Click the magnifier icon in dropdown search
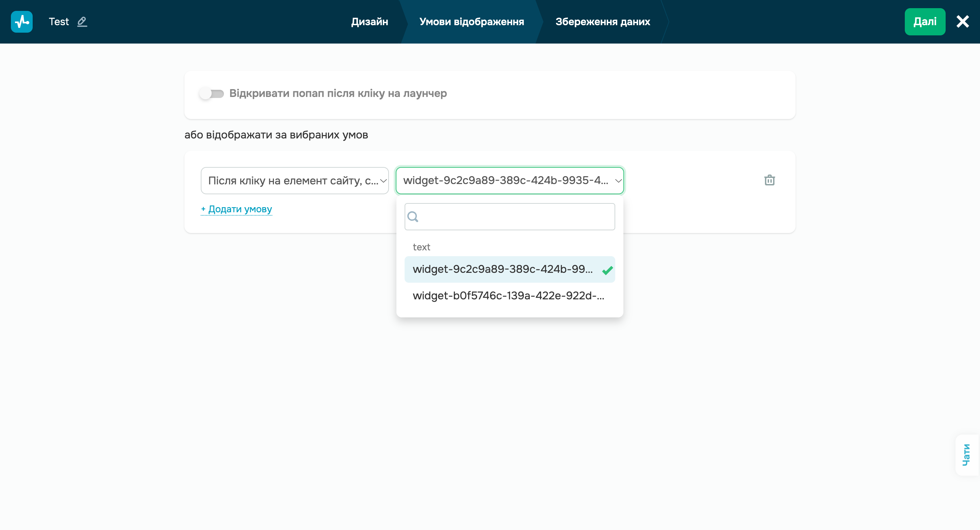 [413, 217]
